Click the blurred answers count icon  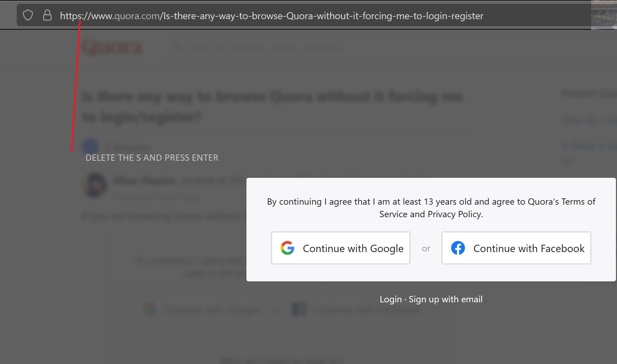click(90, 146)
